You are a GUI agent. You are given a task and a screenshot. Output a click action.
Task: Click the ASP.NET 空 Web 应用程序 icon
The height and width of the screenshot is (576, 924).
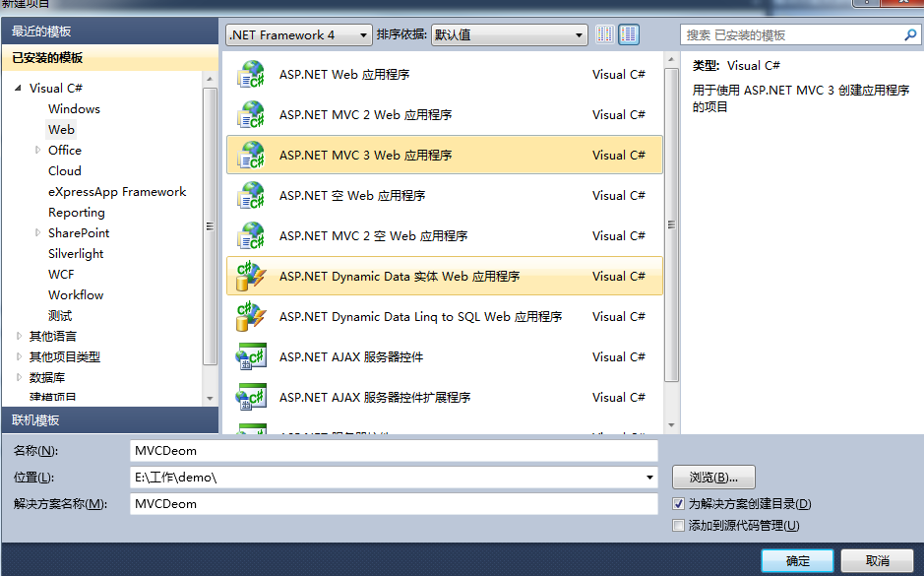(251, 195)
